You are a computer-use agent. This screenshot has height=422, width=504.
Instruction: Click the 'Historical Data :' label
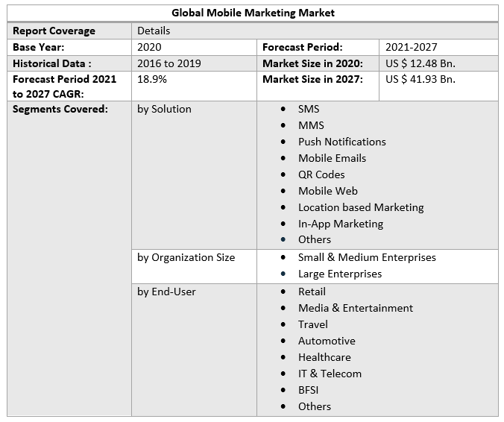(x=52, y=63)
